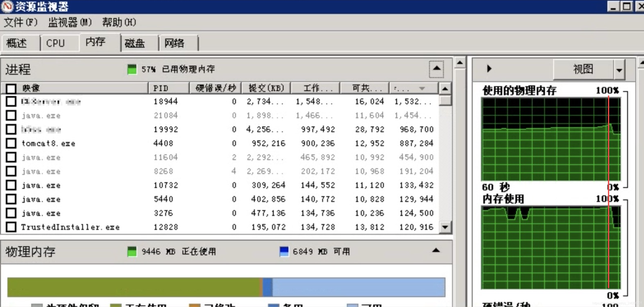Check the box for java.exe PID 21084
Screen dimensions: 644x307
(x=11, y=115)
